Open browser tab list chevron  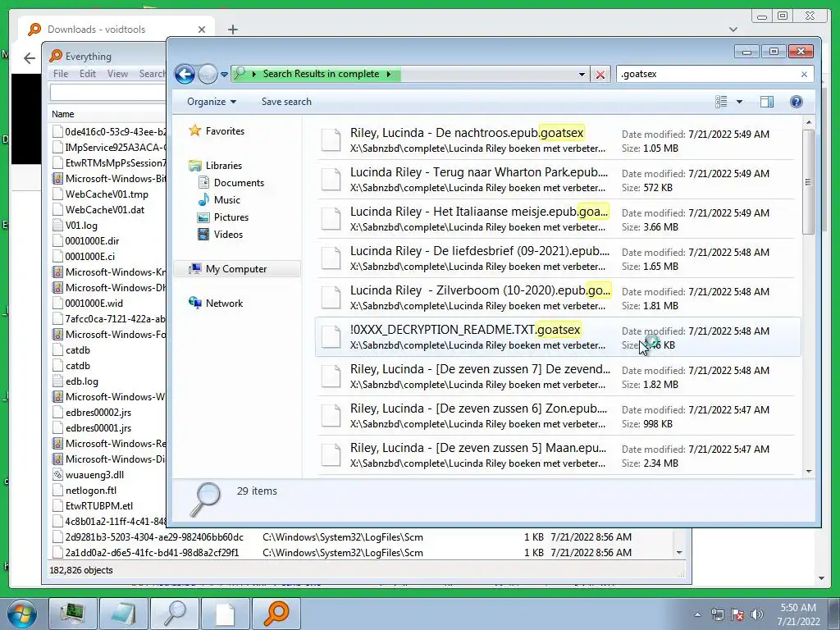click(x=733, y=30)
